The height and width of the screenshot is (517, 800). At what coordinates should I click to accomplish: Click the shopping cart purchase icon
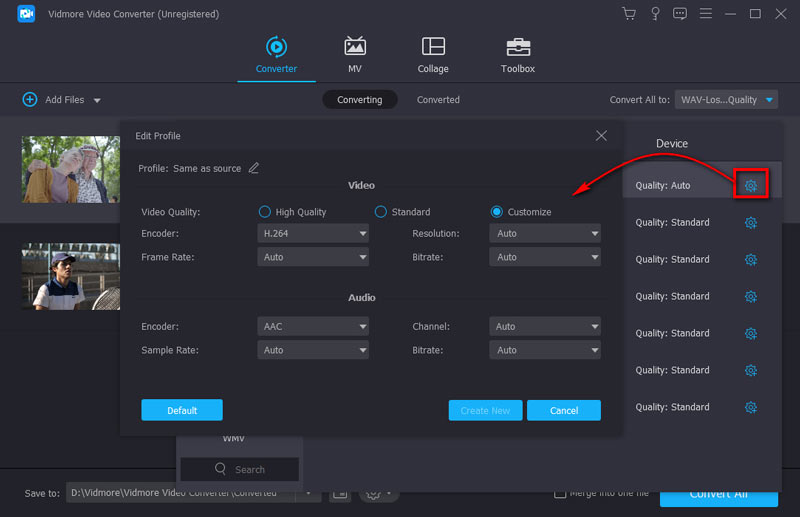point(629,14)
